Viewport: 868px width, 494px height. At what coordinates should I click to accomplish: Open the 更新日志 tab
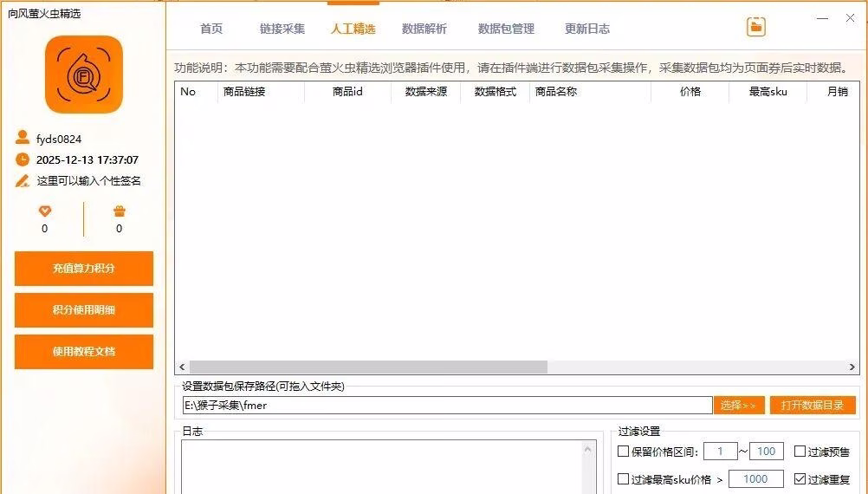[587, 29]
